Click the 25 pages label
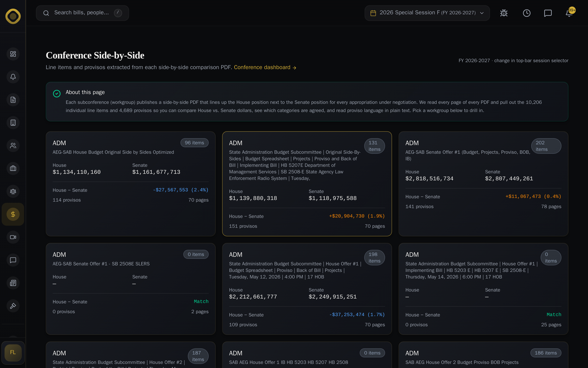Image resolution: width=588 pixels, height=368 pixels. pos(551,325)
